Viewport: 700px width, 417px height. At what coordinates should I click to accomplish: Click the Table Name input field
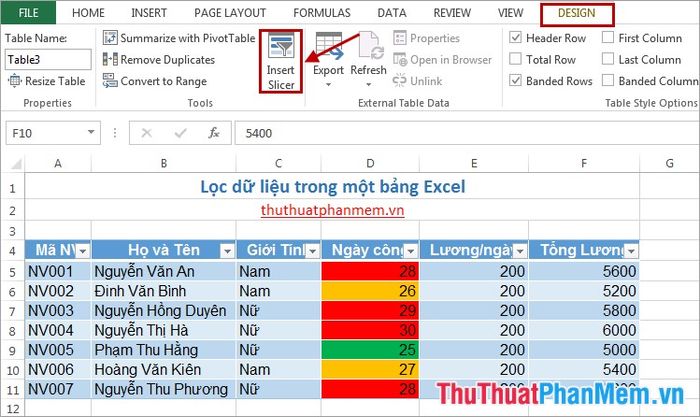(x=48, y=59)
